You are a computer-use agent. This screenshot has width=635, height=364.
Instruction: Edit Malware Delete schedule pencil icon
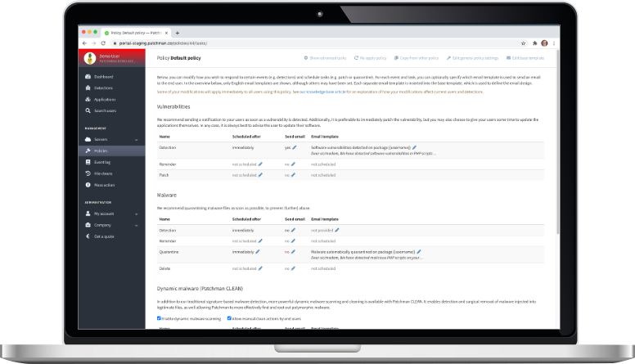click(x=261, y=268)
